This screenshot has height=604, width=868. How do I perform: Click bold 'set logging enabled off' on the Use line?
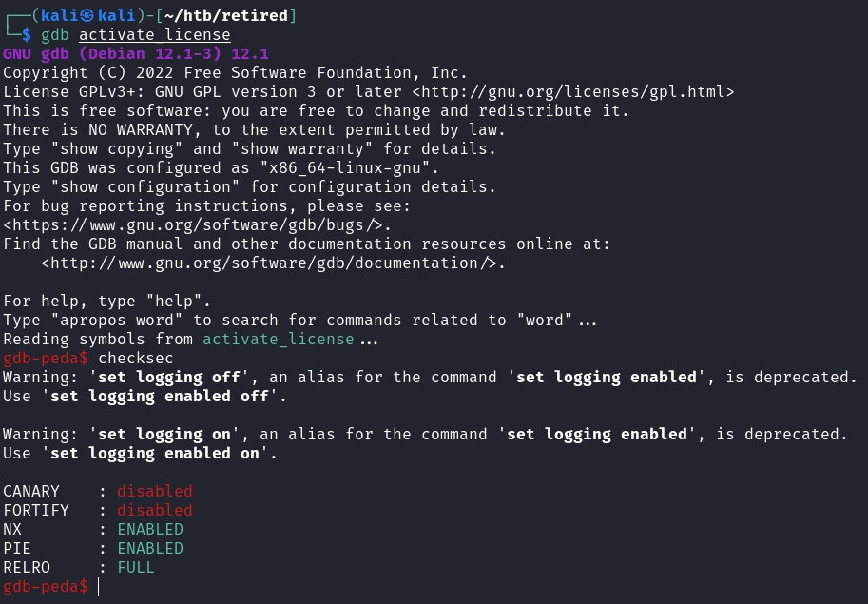tap(159, 397)
